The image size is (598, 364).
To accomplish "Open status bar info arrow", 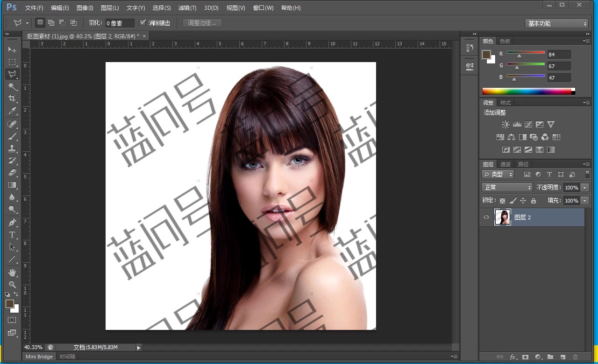I will tap(138, 348).
